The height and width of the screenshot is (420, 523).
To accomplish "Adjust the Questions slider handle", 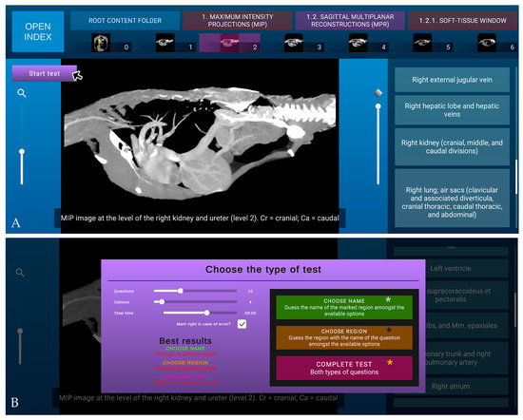I will coord(180,291).
